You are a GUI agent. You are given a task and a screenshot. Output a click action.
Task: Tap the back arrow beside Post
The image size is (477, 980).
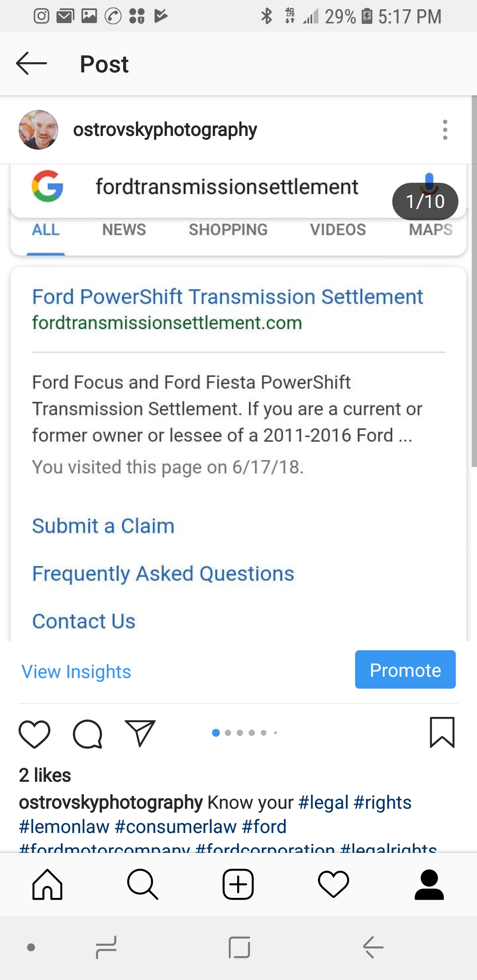click(31, 64)
